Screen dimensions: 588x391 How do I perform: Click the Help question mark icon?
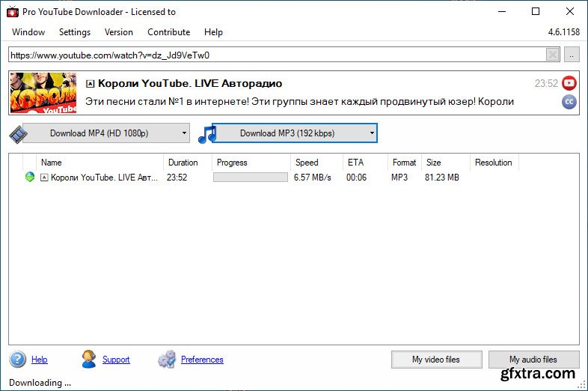(x=18, y=360)
